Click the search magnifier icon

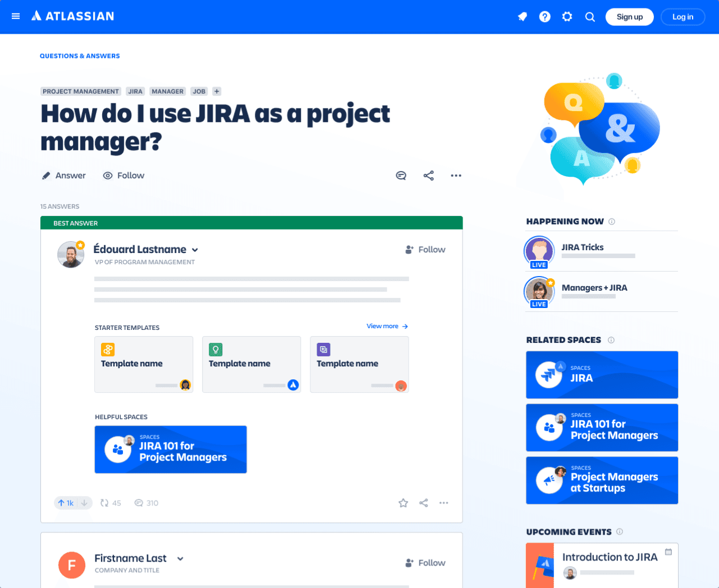tap(590, 17)
